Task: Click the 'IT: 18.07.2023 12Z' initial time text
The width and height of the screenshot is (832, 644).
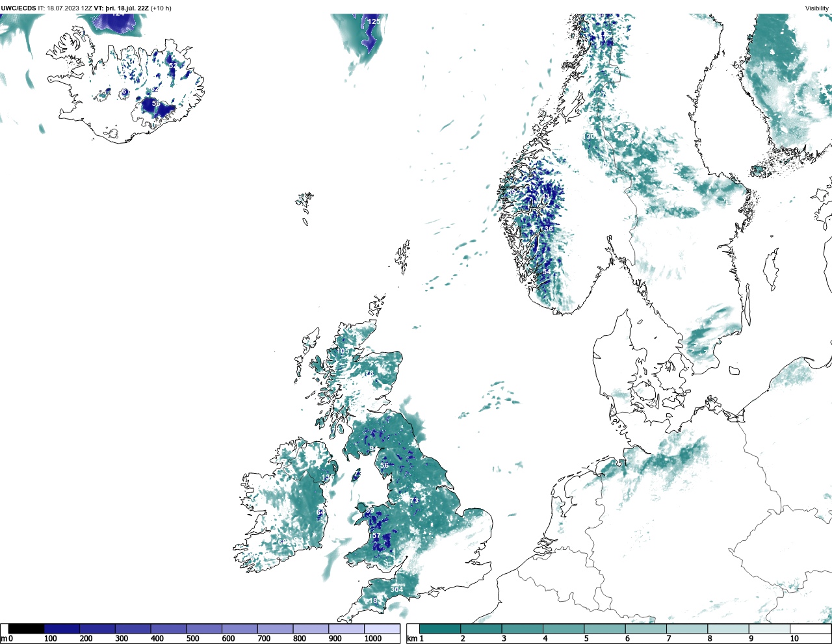Action: tap(65, 8)
